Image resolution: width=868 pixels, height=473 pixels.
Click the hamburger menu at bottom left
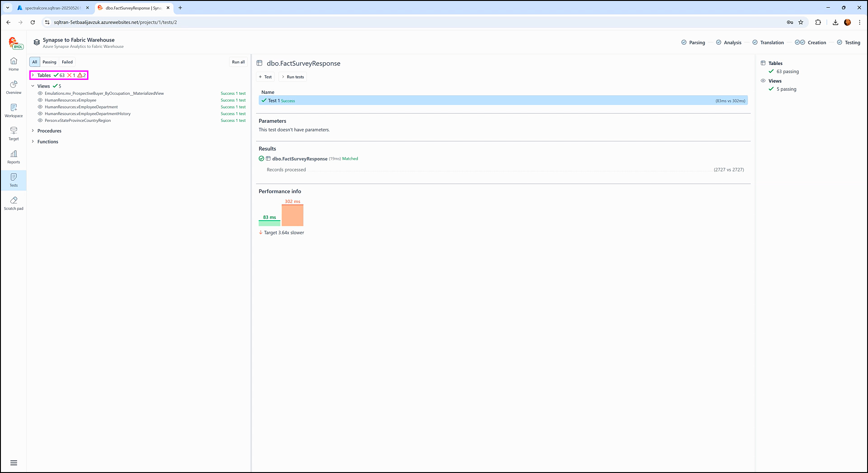click(x=14, y=463)
